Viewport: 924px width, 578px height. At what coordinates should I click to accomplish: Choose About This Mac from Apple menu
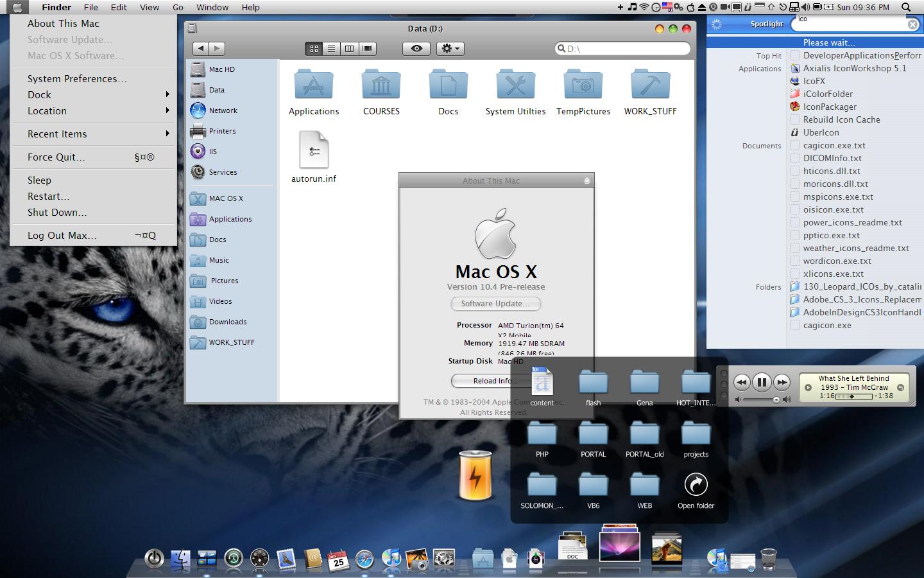94,23
